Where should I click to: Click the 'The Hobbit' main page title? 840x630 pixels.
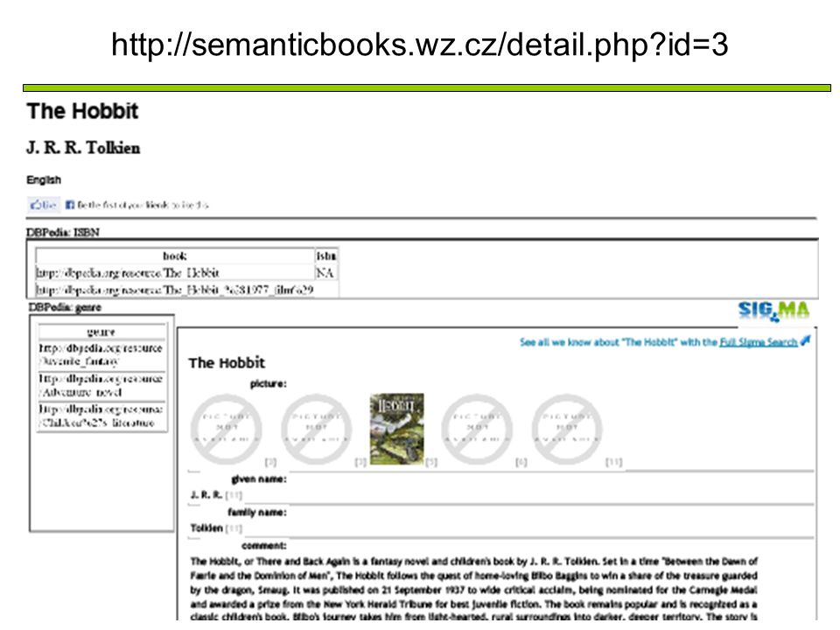point(82,111)
